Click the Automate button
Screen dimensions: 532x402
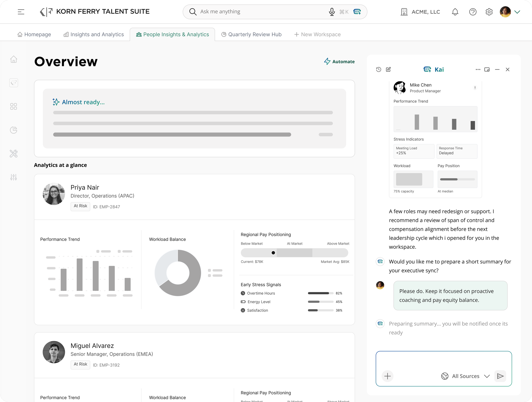pos(339,62)
